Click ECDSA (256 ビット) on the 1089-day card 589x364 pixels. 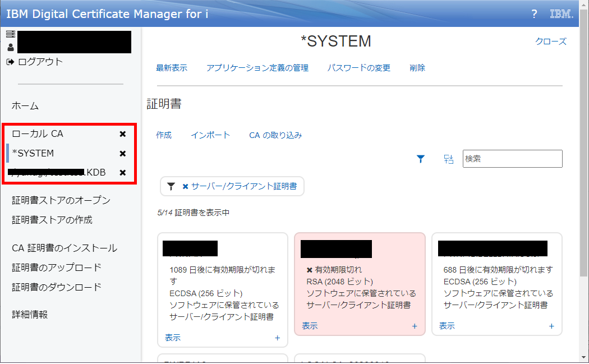[x=206, y=293]
